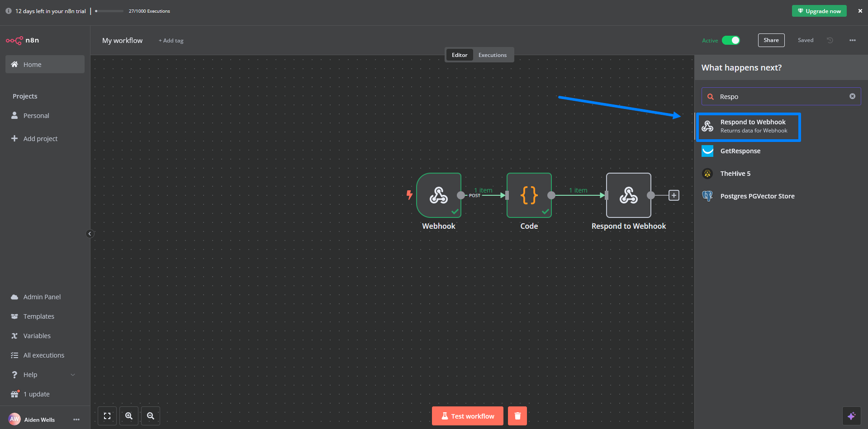Click the n8n logo icon
The image size is (868, 429).
pos(14,40)
